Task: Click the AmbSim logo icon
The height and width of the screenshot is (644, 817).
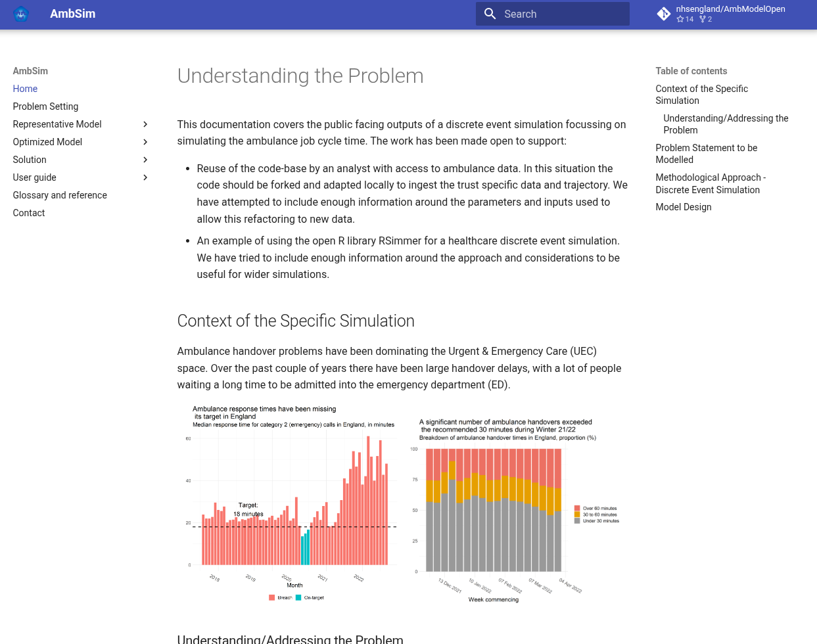Action: pos(21,14)
